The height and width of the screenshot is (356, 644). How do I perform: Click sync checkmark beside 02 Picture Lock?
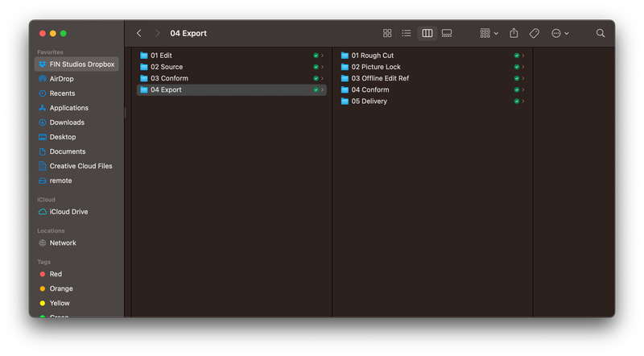click(x=517, y=67)
